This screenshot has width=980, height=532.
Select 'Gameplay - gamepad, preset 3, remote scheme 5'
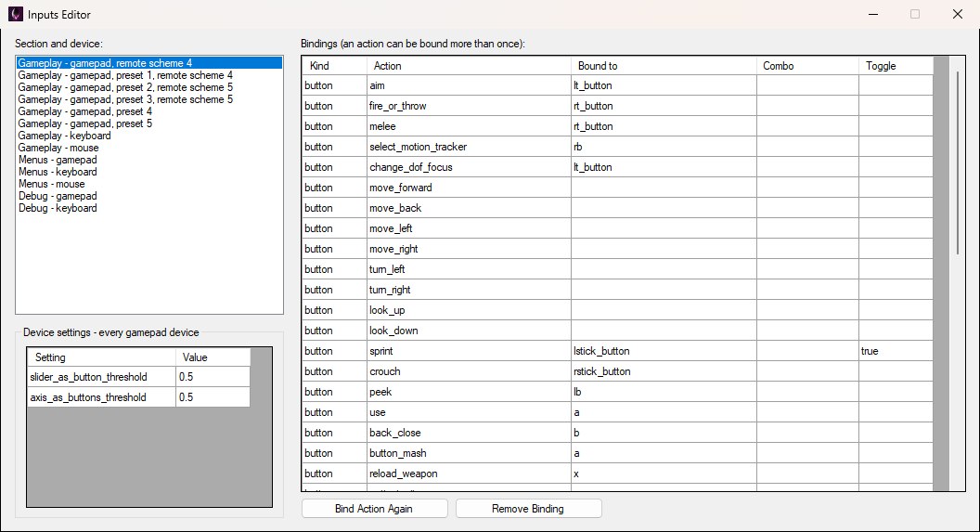click(x=149, y=99)
